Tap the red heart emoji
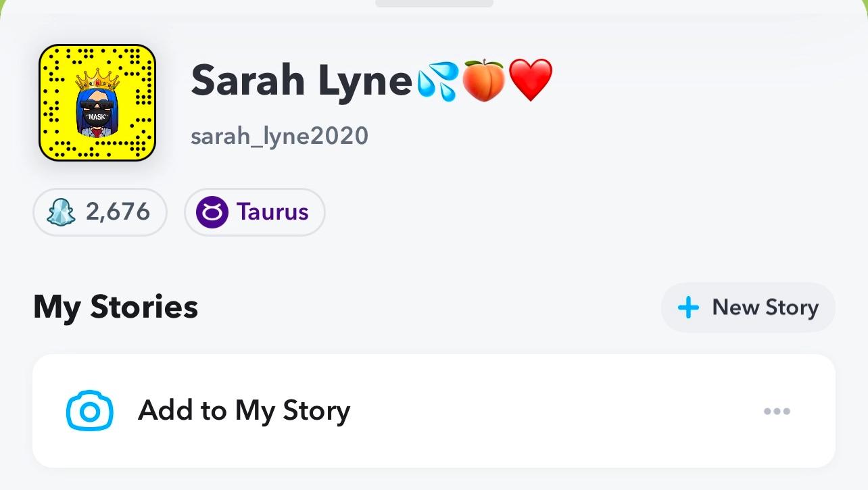868x490 pixels. click(x=531, y=80)
